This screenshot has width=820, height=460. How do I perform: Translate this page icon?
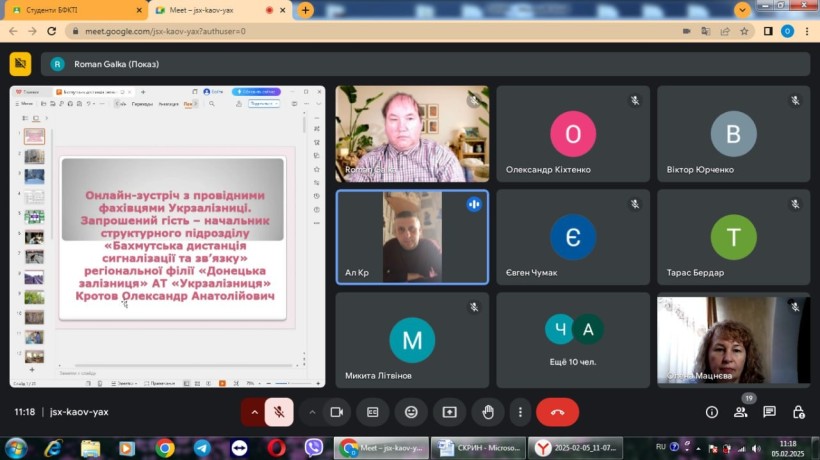pos(705,31)
